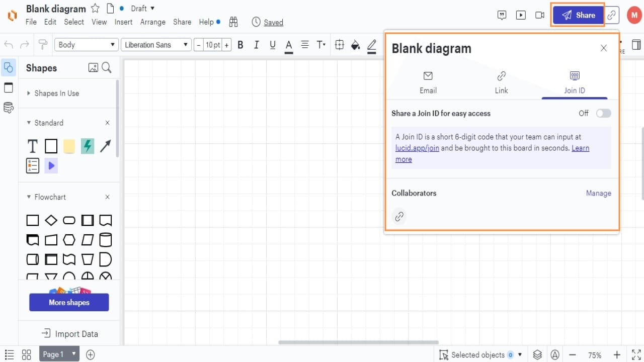Click the M user avatar

pyautogui.click(x=634, y=15)
